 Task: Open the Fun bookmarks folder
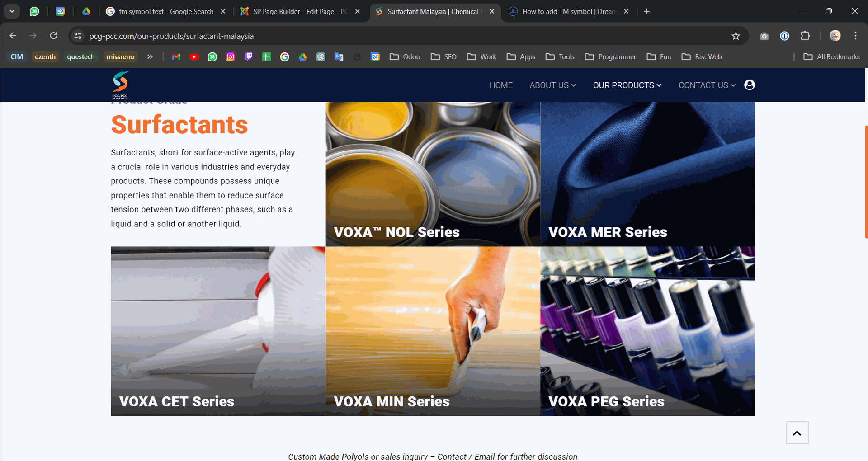coord(659,56)
